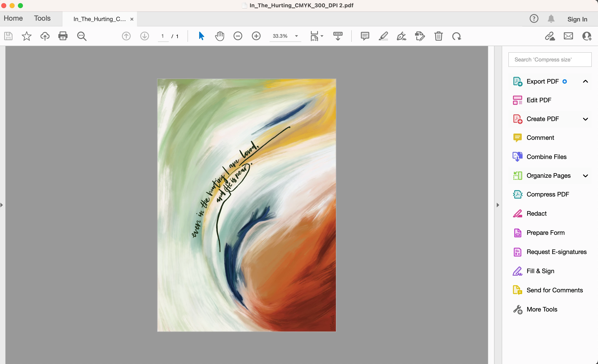Select the Hand pan tool
Viewport: 598px width, 364px height.
(219, 36)
